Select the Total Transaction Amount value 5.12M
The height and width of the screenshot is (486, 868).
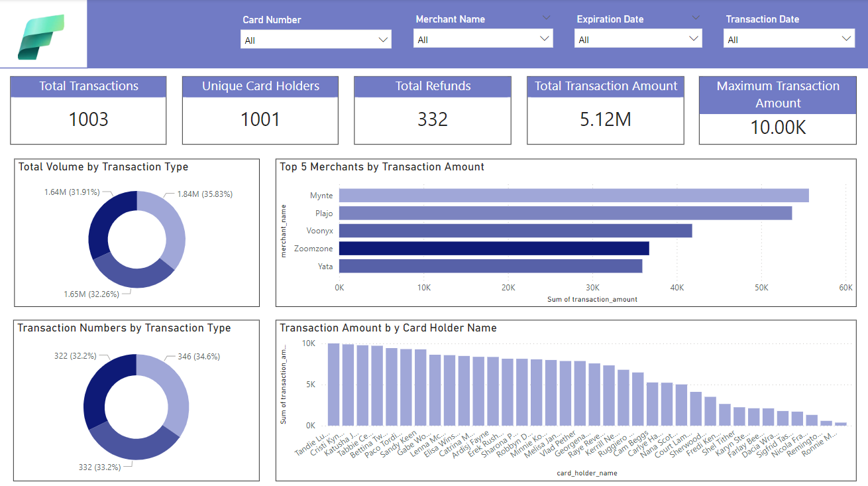tap(605, 119)
